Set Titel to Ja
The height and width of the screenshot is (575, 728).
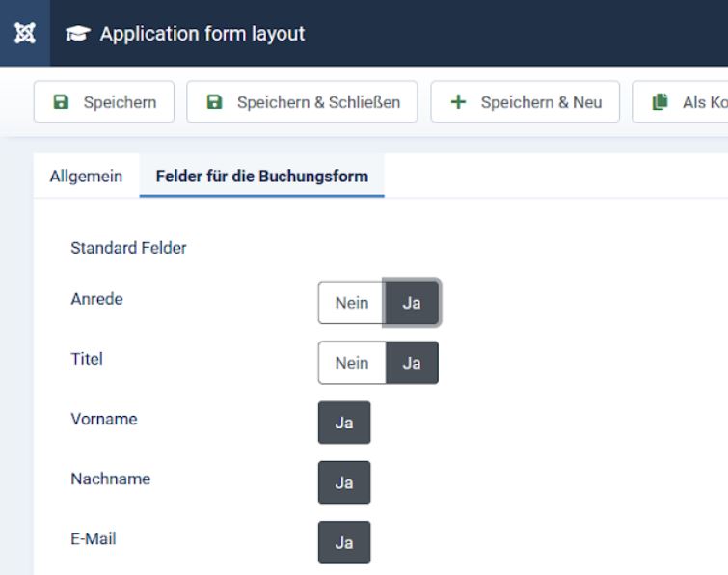click(412, 363)
